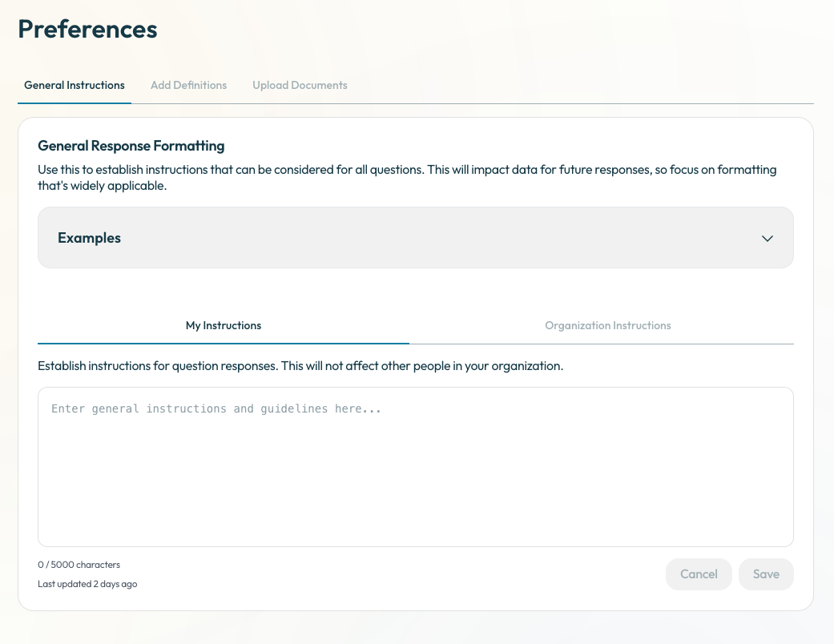Go to the Upload Documents tab
Viewport: 834px width, 644px height.
point(300,85)
